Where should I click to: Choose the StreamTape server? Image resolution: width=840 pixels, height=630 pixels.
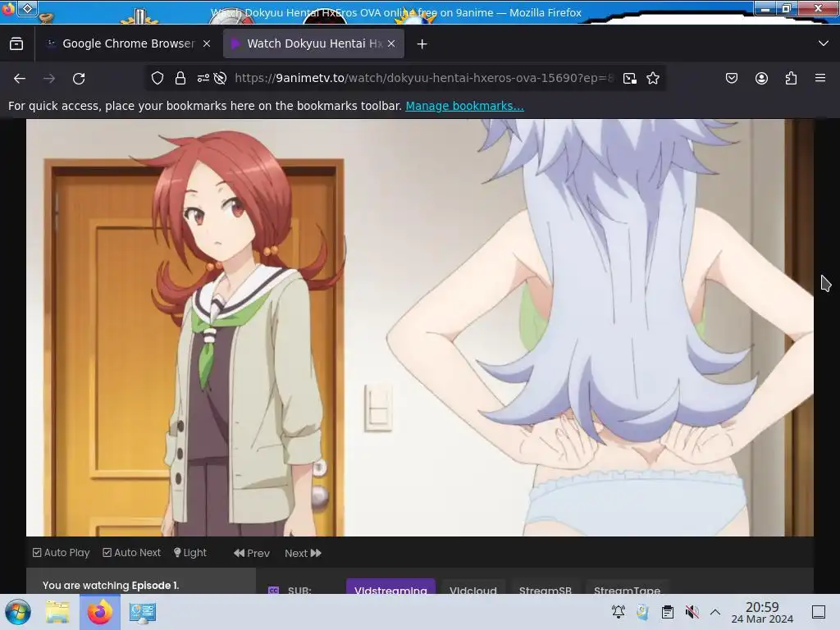pyautogui.click(x=627, y=587)
